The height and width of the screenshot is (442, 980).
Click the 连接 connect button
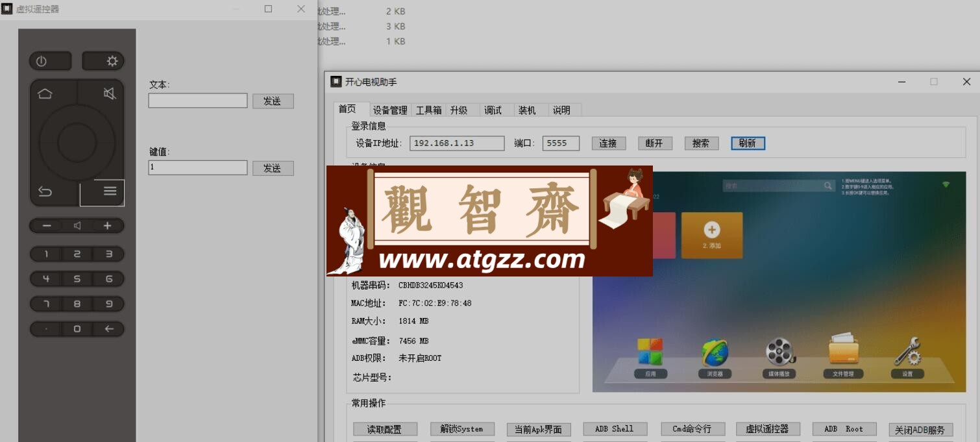609,143
